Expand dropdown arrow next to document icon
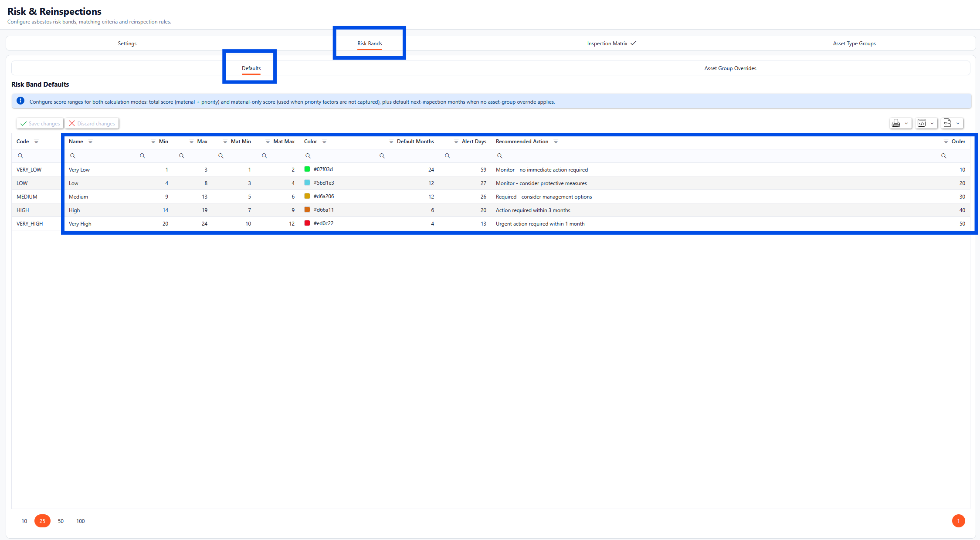This screenshot has width=980, height=540. tap(958, 123)
